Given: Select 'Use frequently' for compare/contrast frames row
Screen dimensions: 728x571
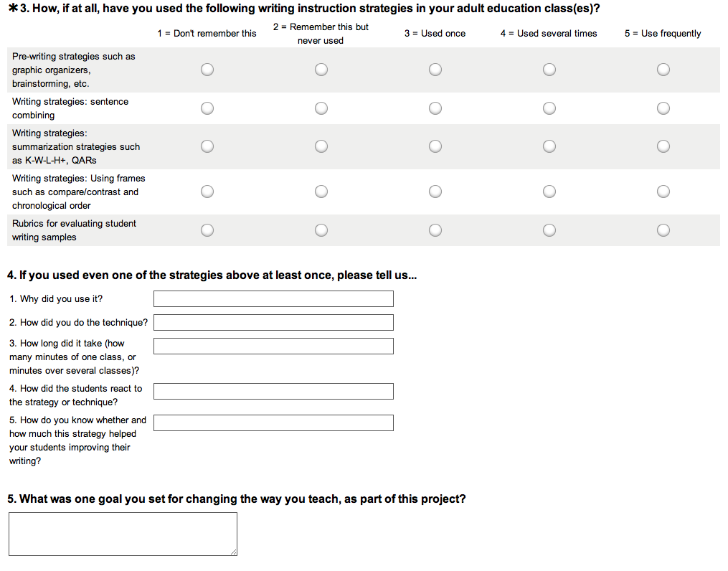Looking at the screenshot, I should pos(663,192).
